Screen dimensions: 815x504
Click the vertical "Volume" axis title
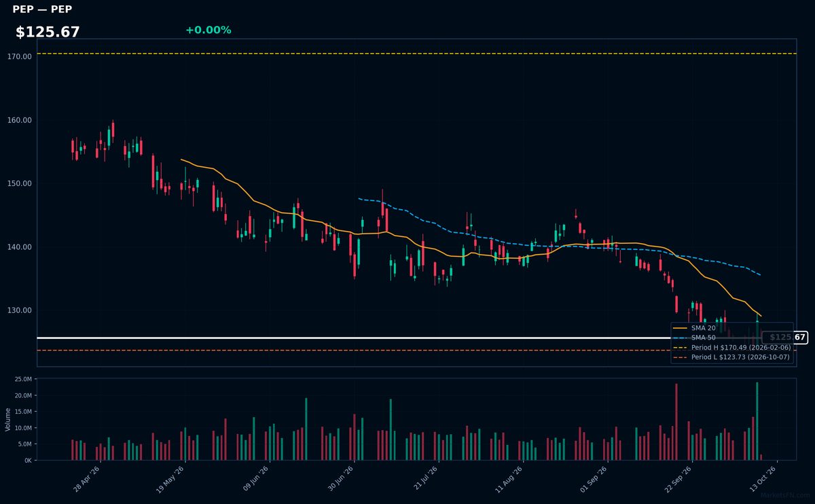coord(7,419)
